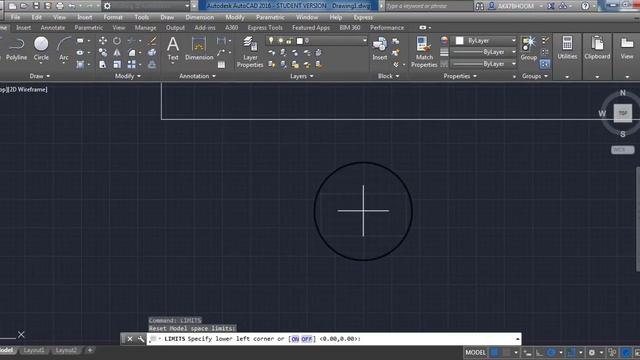Click into the LIMITS command line input
Viewport: 640px width, 360px height.
(334, 339)
